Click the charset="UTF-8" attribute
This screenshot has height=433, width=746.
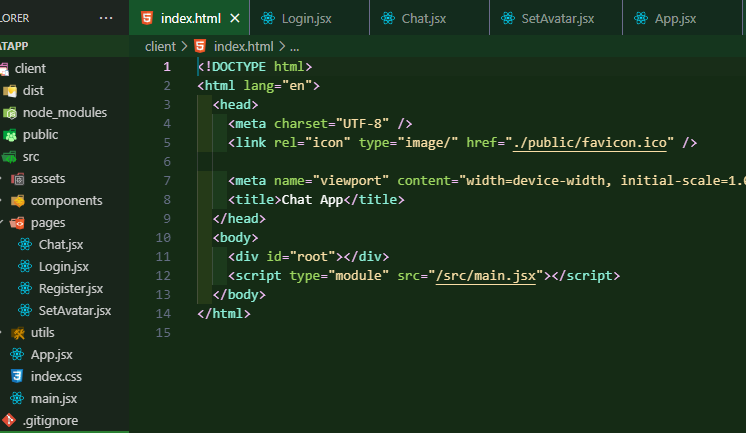[x=332, y=124]
